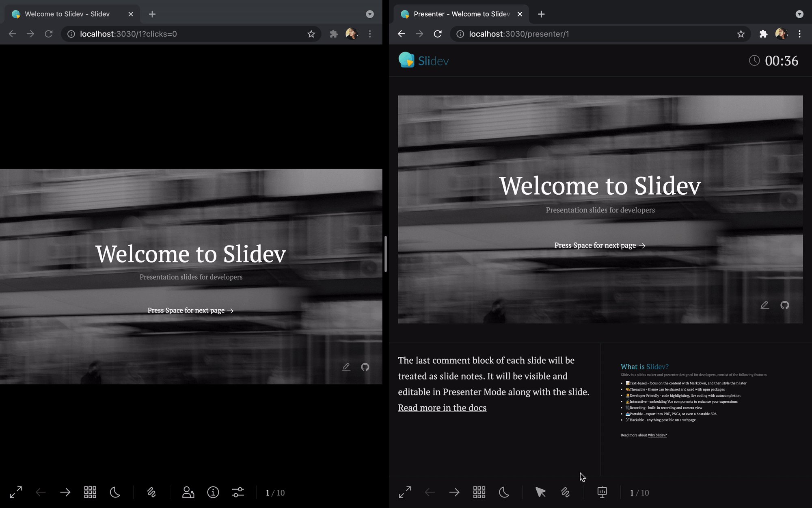Enable the cursor pointer tool in presenter toolbar
Image resolution: width=812 pixels, height=508 pixels.
(540, 492)
